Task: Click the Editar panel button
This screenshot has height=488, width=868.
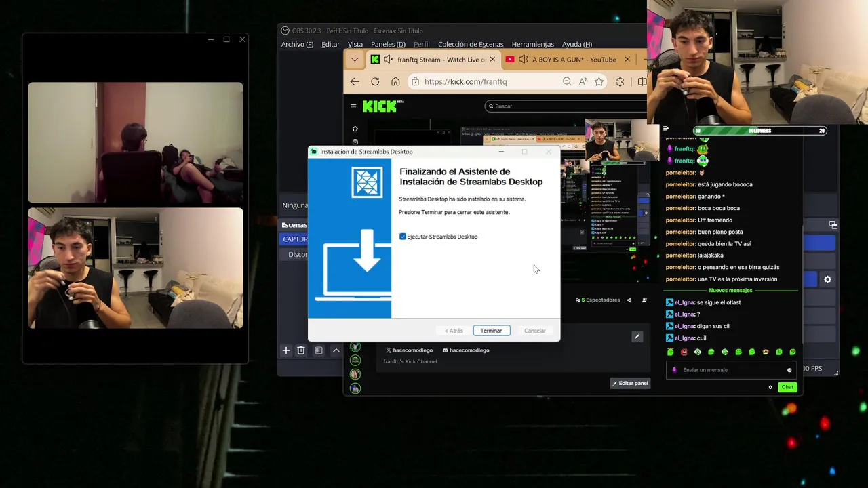Action: [630, 383]
